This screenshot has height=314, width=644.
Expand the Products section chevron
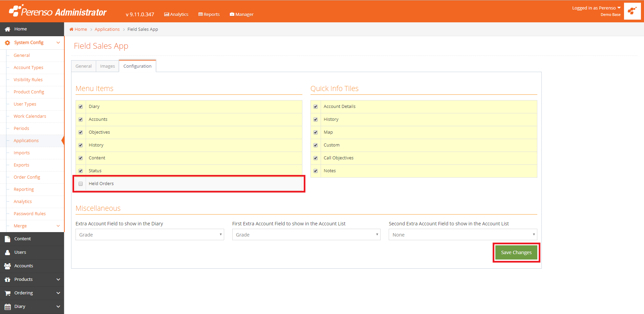[58, 279]
